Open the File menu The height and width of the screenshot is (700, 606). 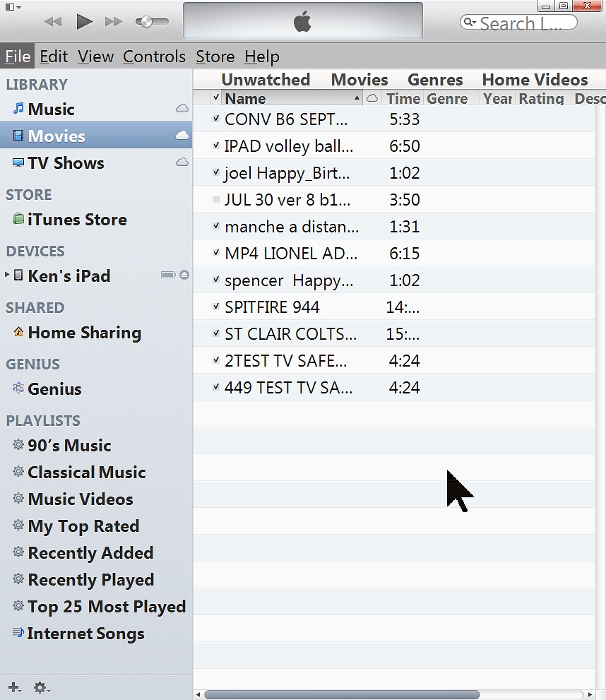coord(18,57)
